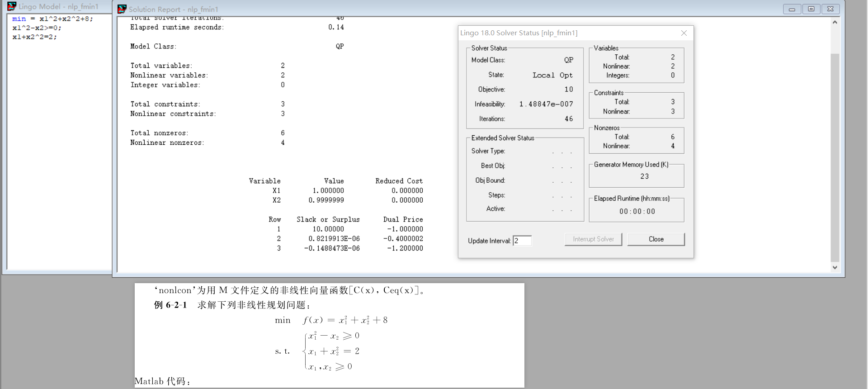Click the Lingo Model window icon

point(12,6)
